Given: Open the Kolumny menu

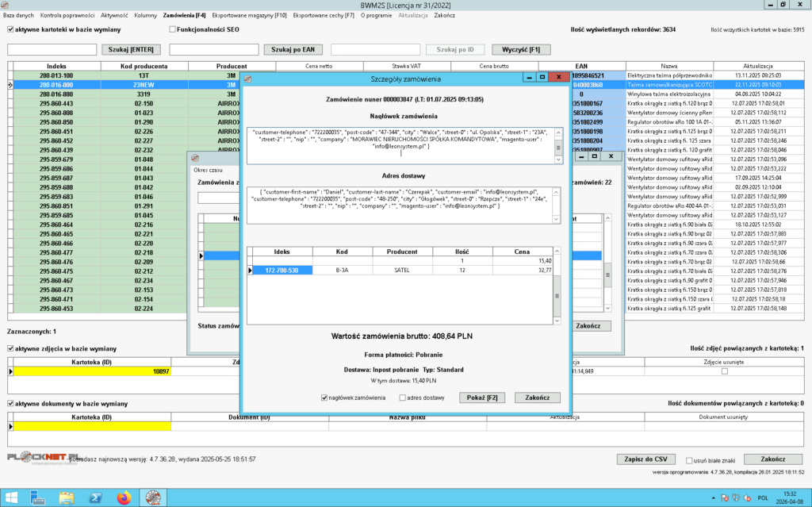Looking at the screenshot, I should click(x=145, y=15).
